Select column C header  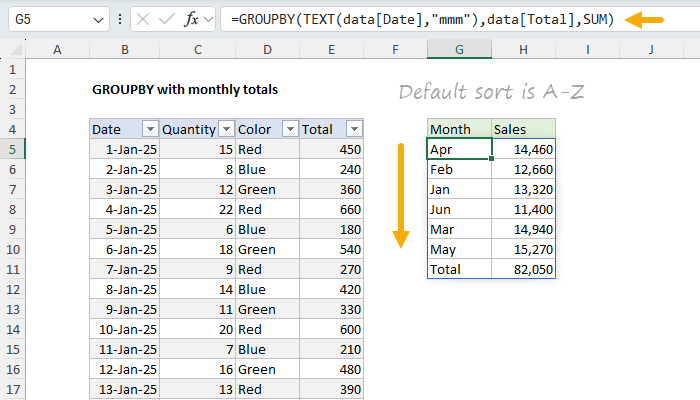click(x=198, y=50)
